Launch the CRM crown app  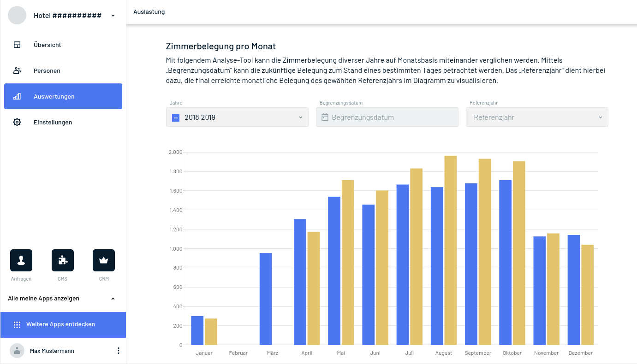[104, 260]
